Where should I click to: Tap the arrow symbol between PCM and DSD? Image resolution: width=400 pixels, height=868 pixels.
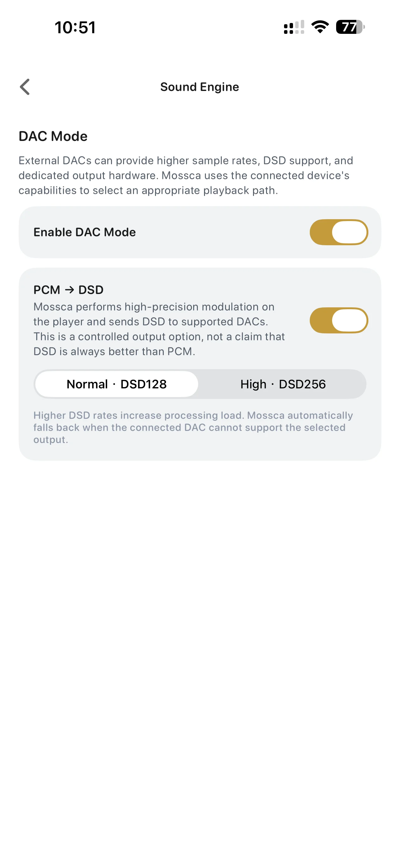(69, 290)
